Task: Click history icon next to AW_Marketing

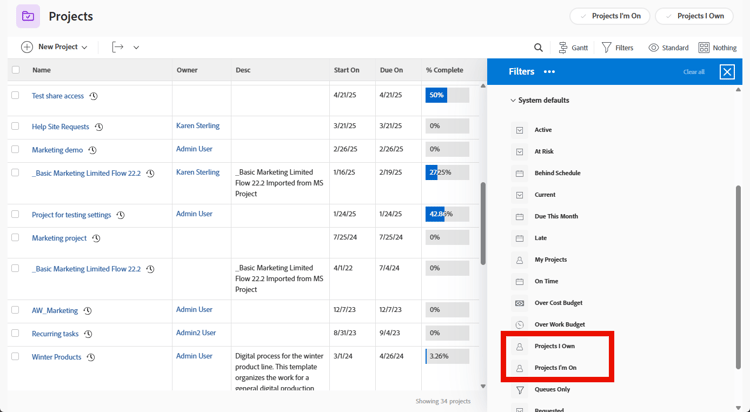Action: point(88,311)
